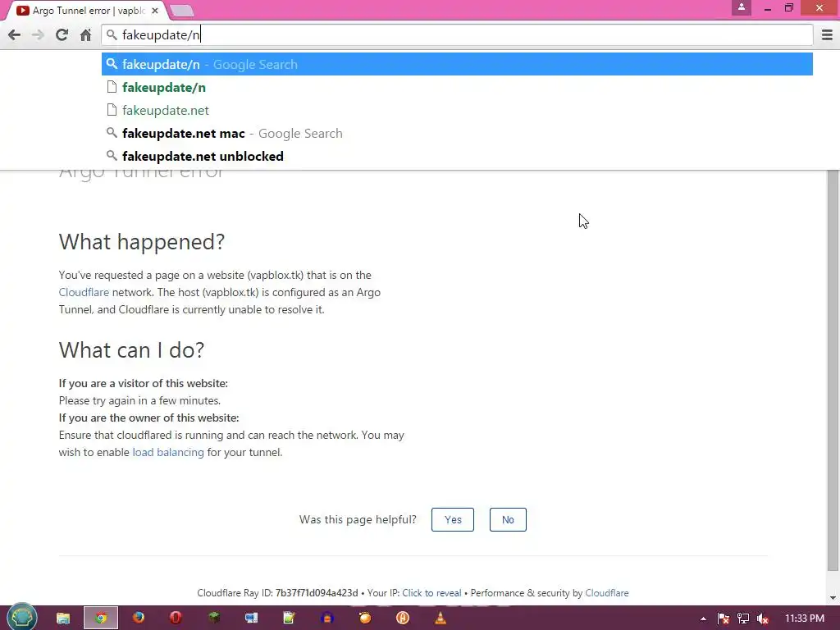Choose the bold green 'fakeupdate/n' URL suggestion

coord(457,87)
